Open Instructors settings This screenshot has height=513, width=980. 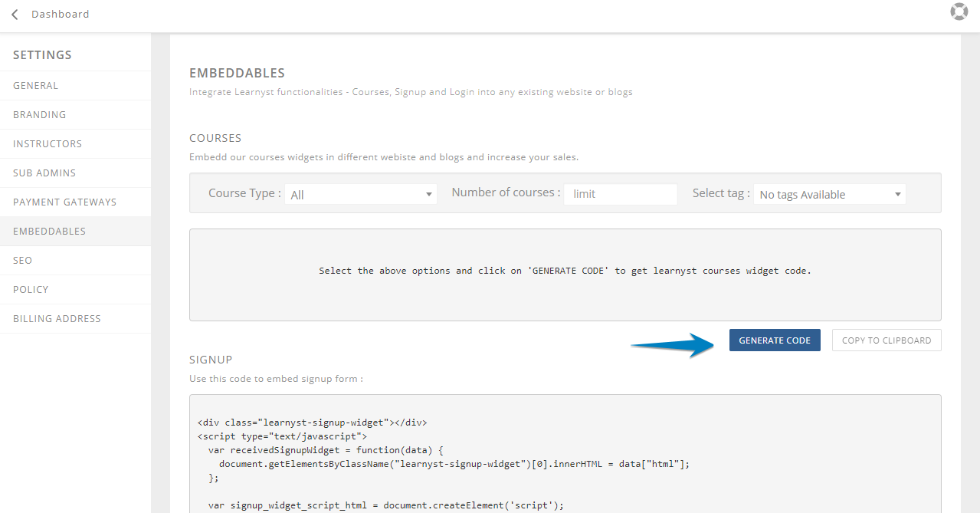75,144
